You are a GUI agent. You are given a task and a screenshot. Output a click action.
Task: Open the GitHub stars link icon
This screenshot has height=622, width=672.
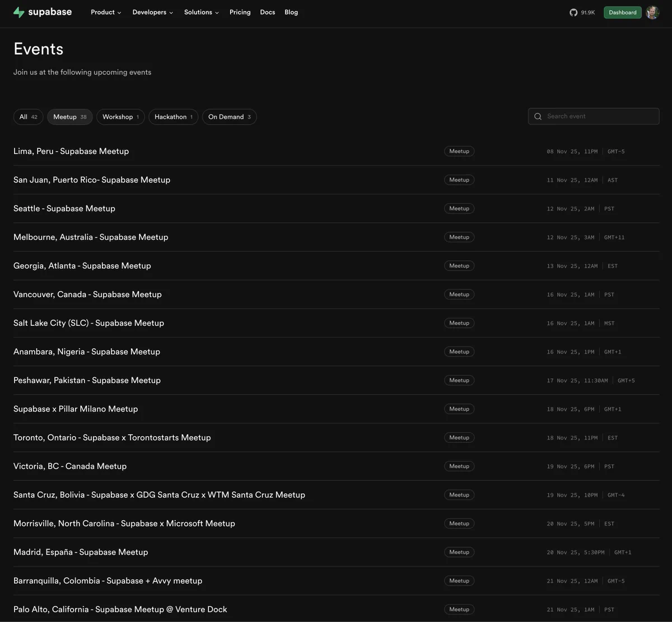click(573, 12)
